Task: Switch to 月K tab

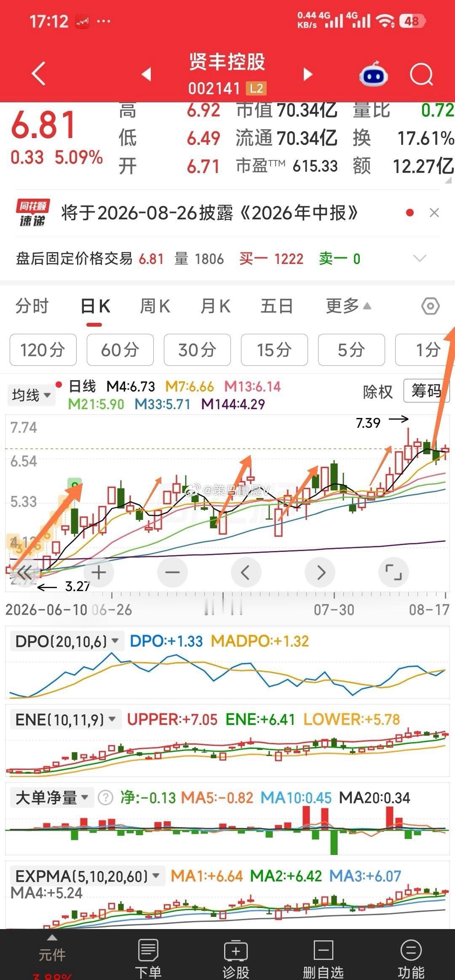Action: click(215, 306)
